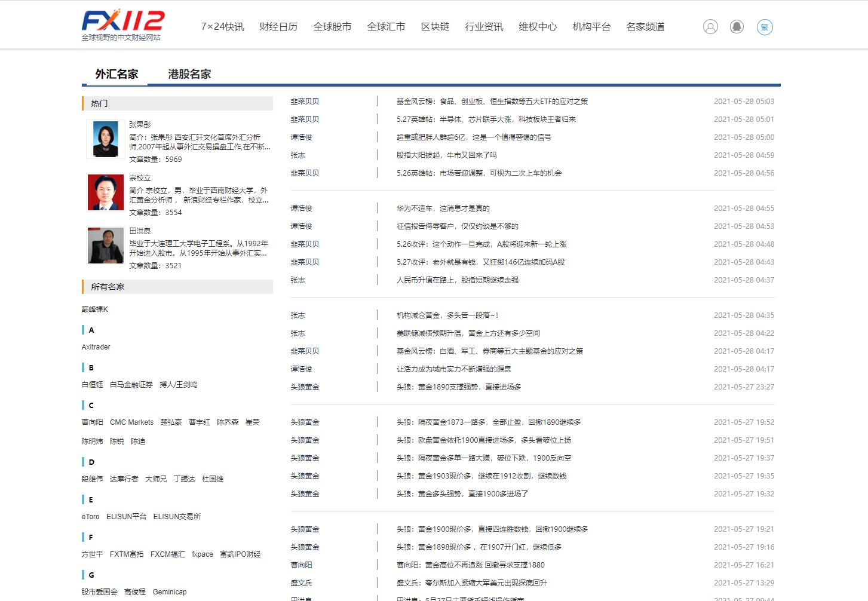Switch to the 港股名家 tab

[189, 74]
